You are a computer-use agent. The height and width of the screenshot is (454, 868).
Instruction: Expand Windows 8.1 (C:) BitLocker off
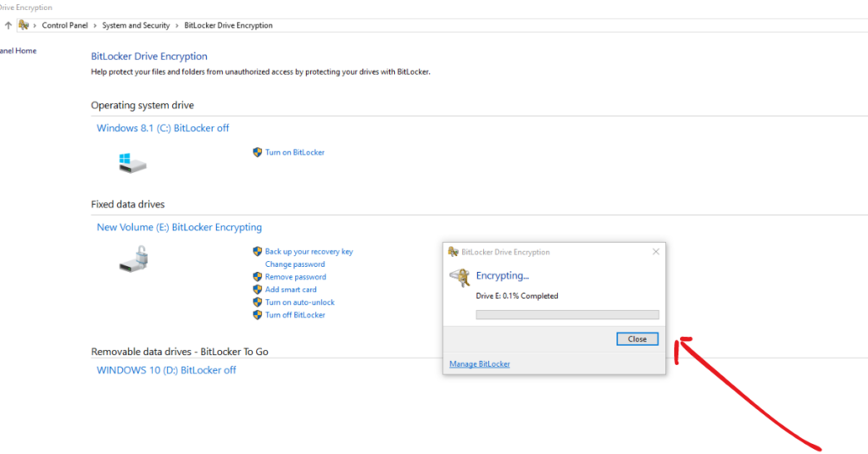[163, 128]
